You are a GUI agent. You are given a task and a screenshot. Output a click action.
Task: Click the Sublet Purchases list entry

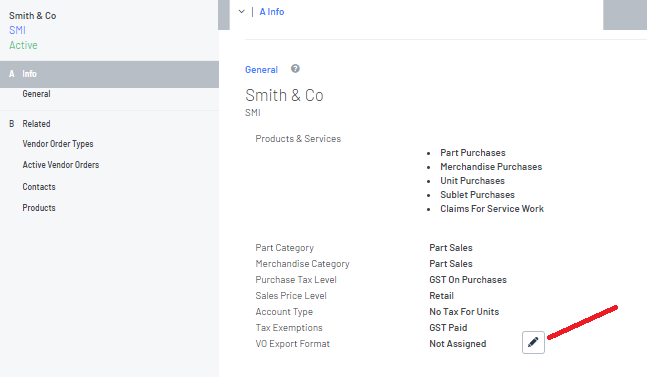pos(477,195)
